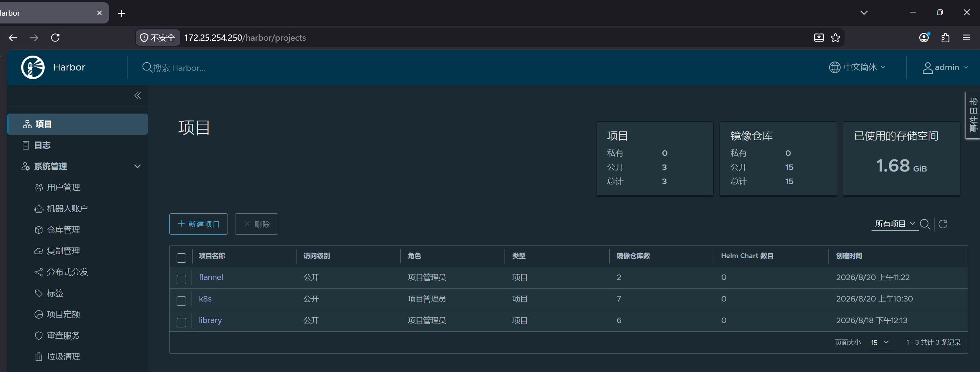Go forward in browser history
This screenshot has height=372, width=980.
coord(34,38)
